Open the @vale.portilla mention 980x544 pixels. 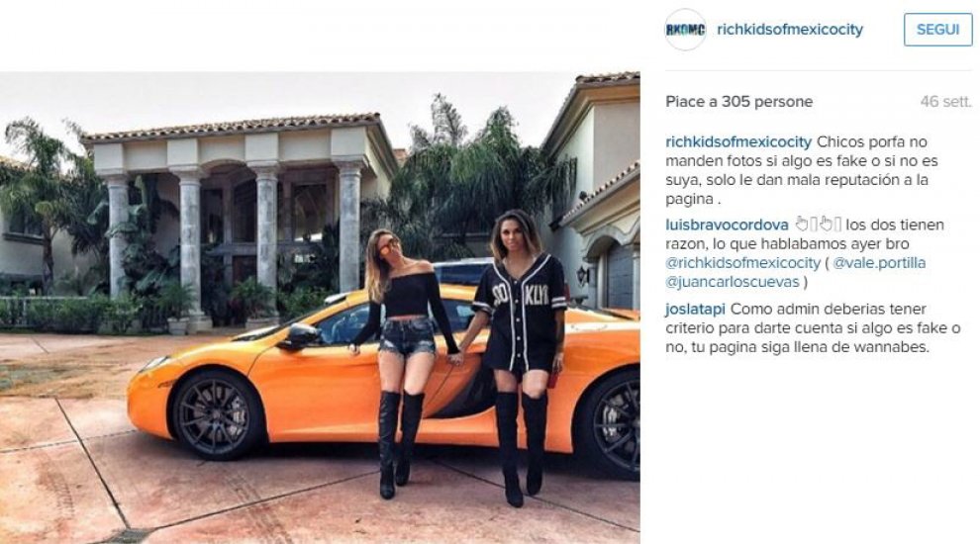(x=879, y=263)
